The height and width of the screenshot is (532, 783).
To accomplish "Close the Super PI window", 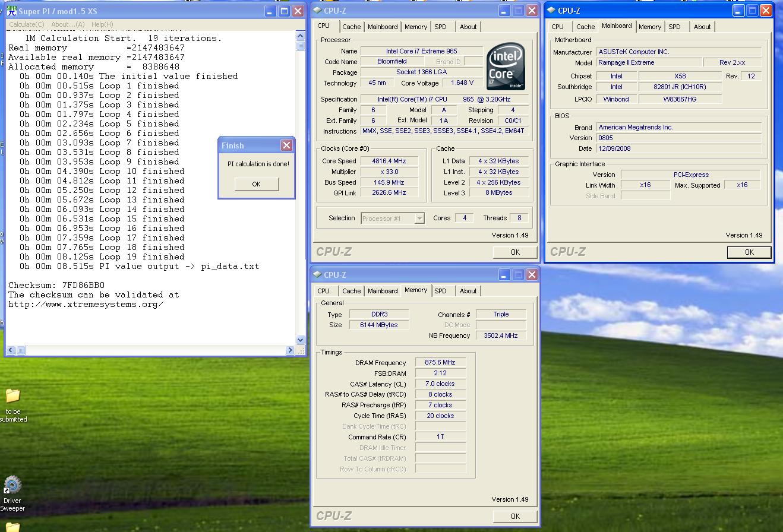I will pyautogui.click(x=298, y=11).
